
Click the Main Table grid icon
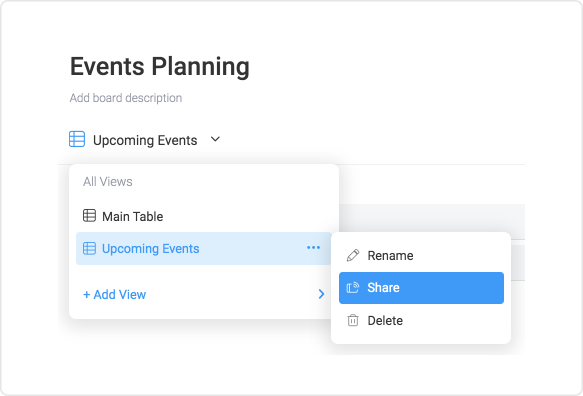coord(89,216)
